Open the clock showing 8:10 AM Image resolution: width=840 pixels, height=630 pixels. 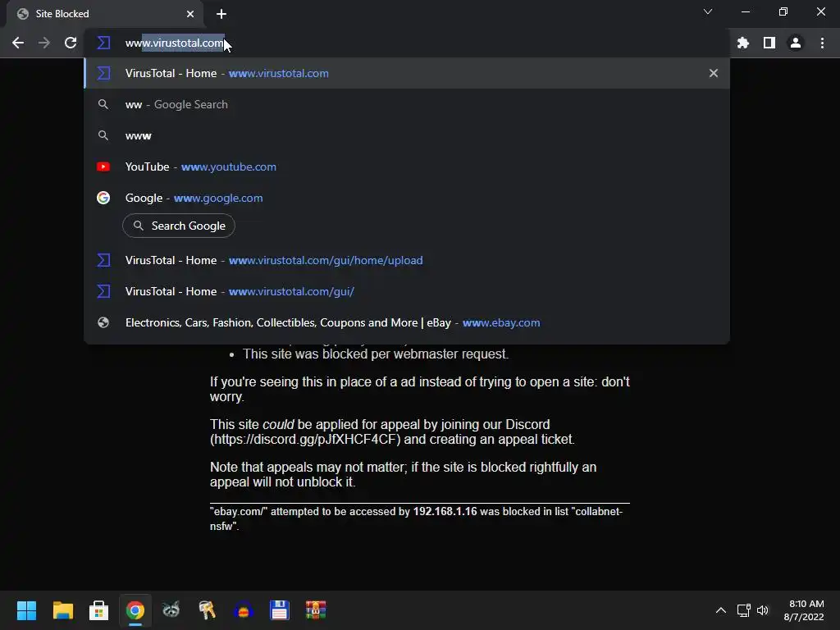click(804, 610)
